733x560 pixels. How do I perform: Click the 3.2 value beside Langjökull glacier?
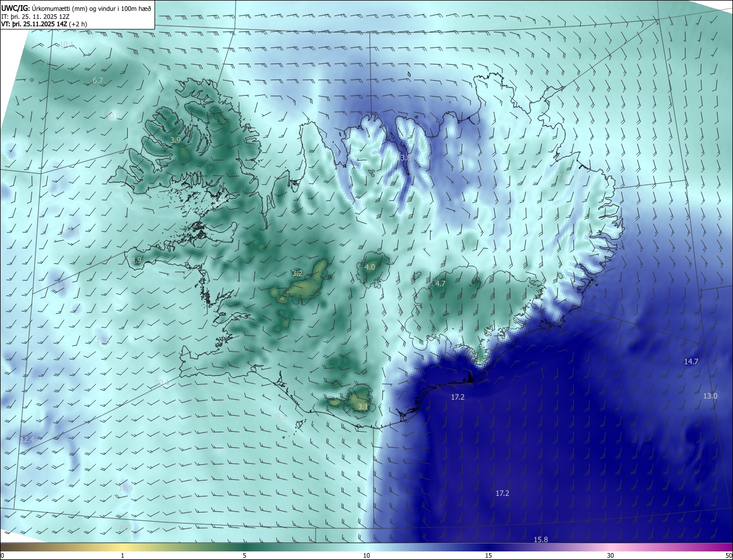point(297,274)
